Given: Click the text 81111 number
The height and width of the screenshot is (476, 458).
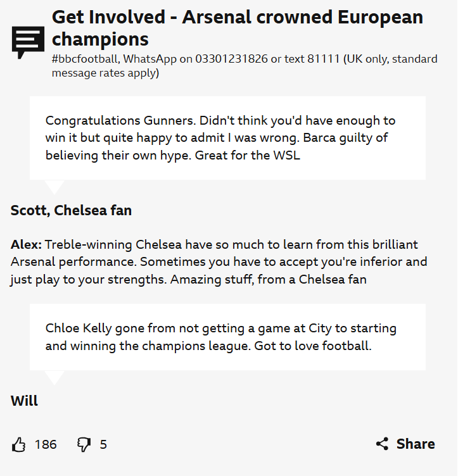Looking at the screenshot, I should tap(323, 59).
